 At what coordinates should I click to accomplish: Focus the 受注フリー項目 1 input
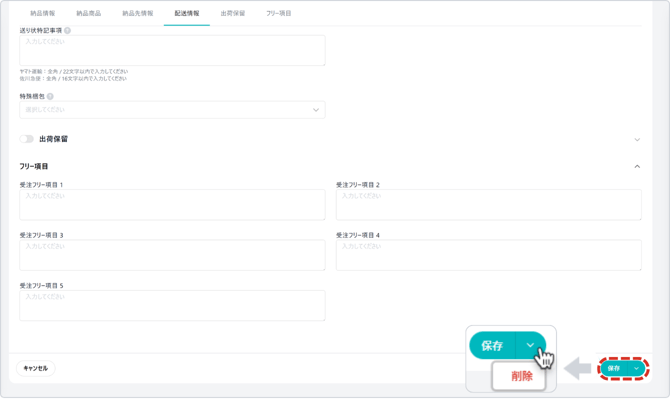click(x=172, y=205)
